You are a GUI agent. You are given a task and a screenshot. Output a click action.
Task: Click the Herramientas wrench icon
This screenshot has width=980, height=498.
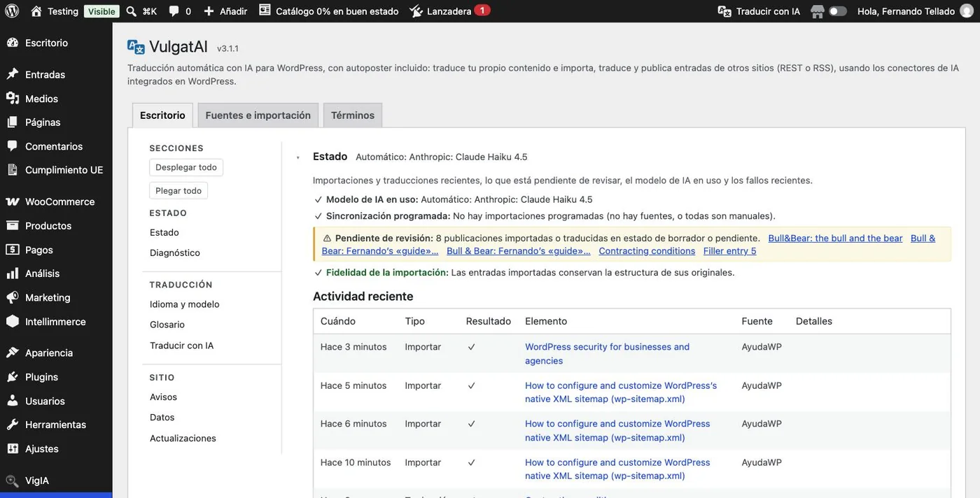(x=13, y=425)
